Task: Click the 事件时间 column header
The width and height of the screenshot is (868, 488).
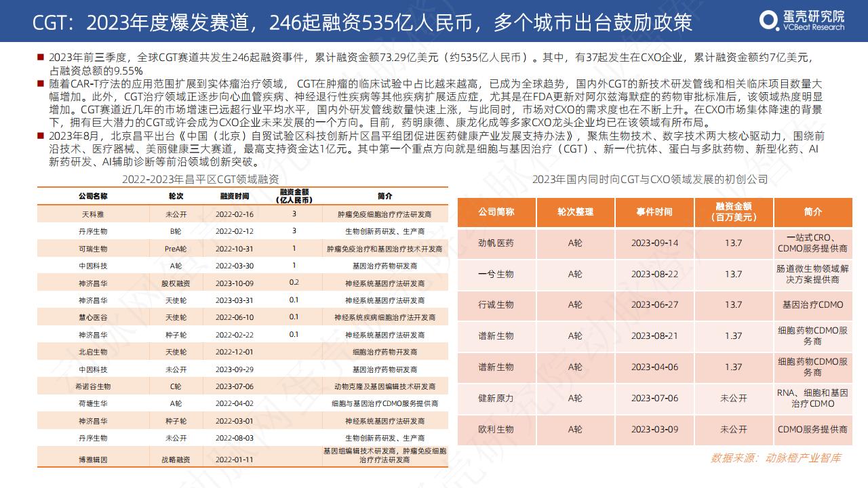Action: [654, 212]
